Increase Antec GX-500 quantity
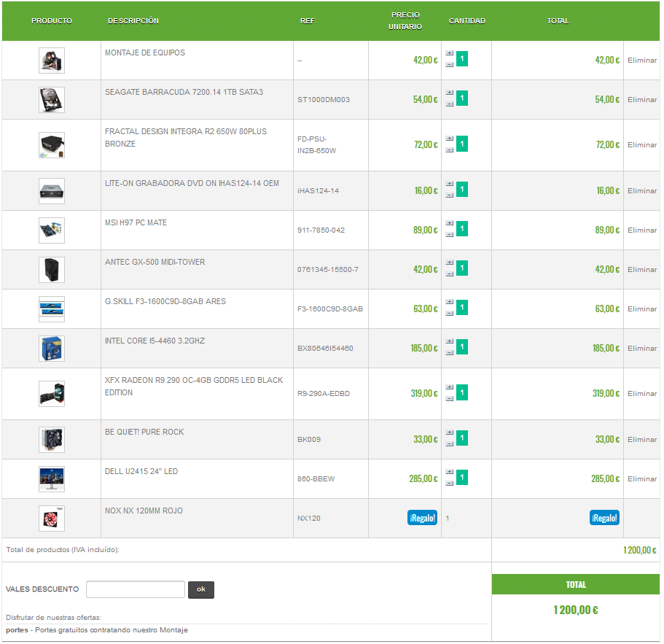The image size is (664, 644). point(449,263)
